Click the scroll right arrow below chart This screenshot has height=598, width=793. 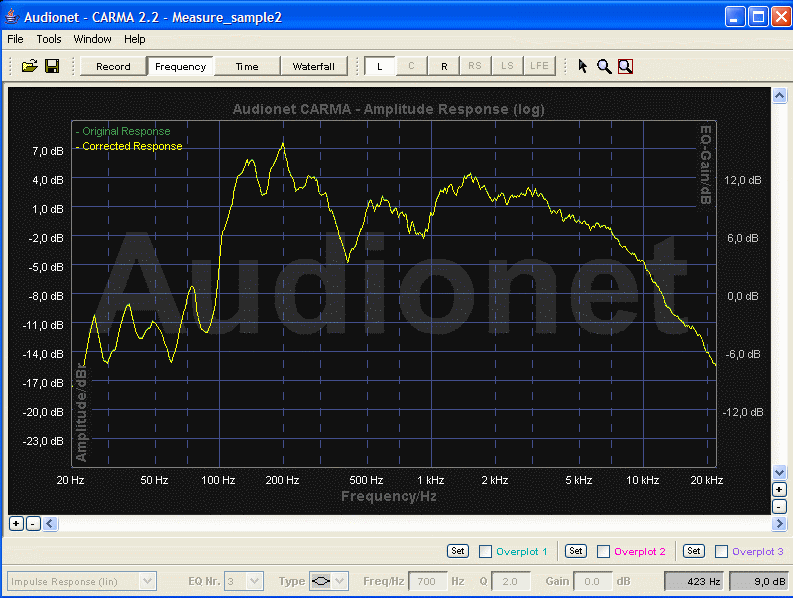coord(779,524)
